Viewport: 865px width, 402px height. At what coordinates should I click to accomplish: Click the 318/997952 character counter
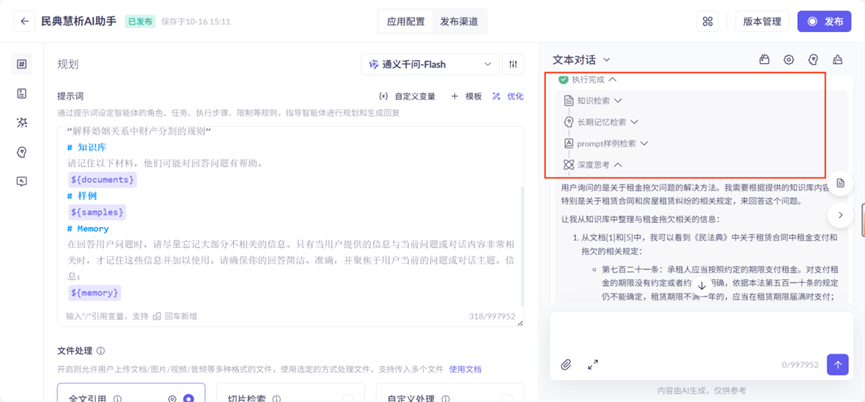pyautogui.click(x=492, y=317)
